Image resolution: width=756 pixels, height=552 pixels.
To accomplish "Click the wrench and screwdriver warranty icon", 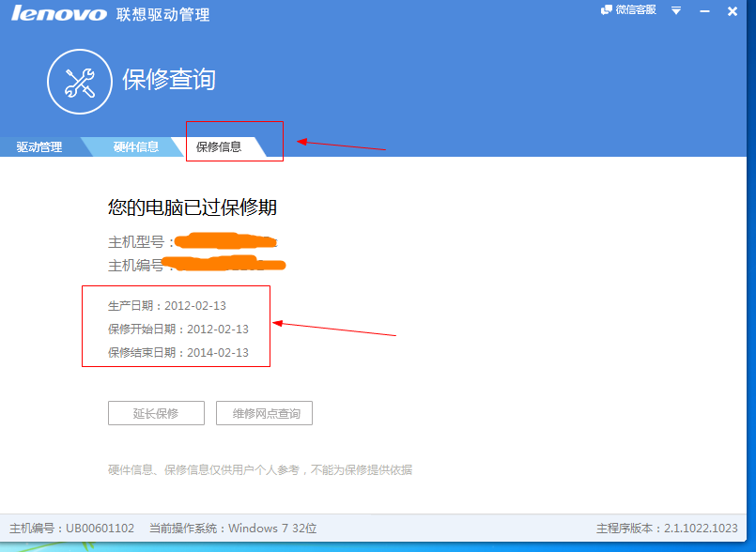I will coord(80,82).
